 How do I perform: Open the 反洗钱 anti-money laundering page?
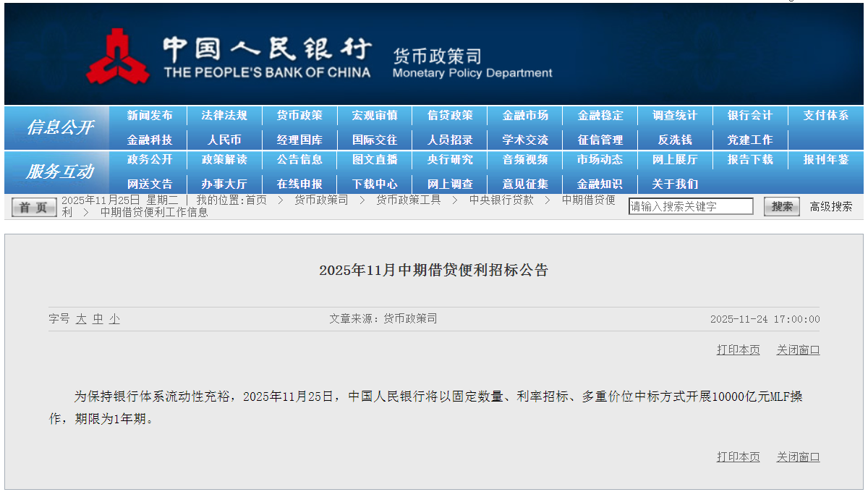tap(674, 139)
